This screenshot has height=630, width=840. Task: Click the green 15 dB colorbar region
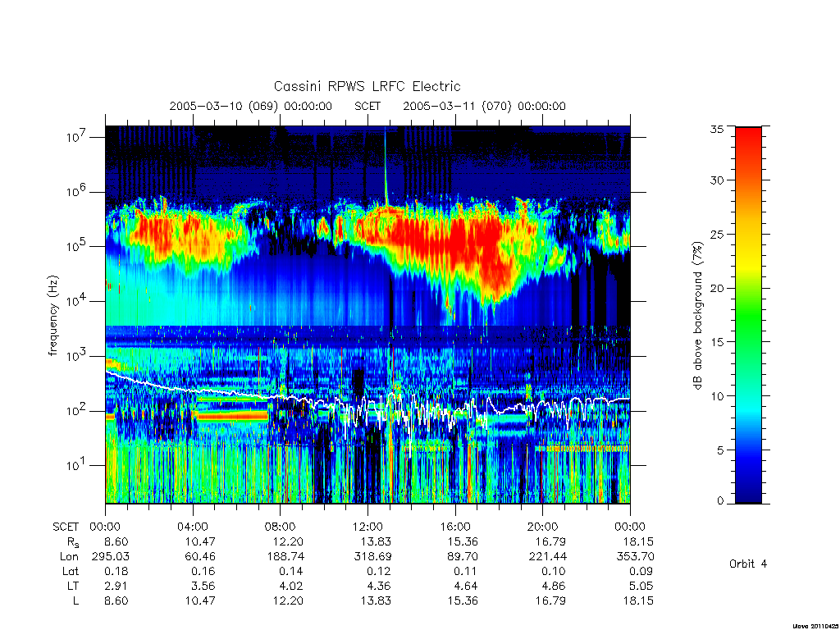point(748,342)
